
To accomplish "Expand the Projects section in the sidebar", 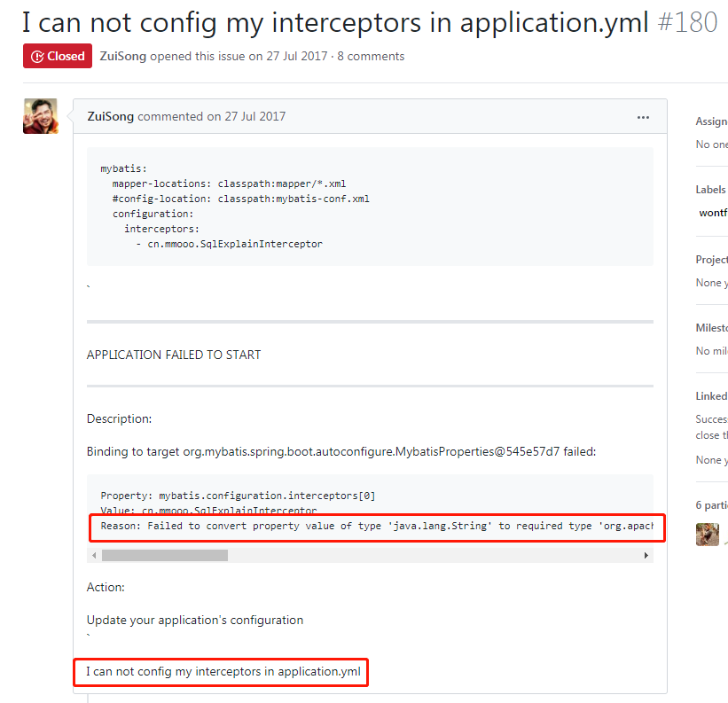I will [711, 260].
